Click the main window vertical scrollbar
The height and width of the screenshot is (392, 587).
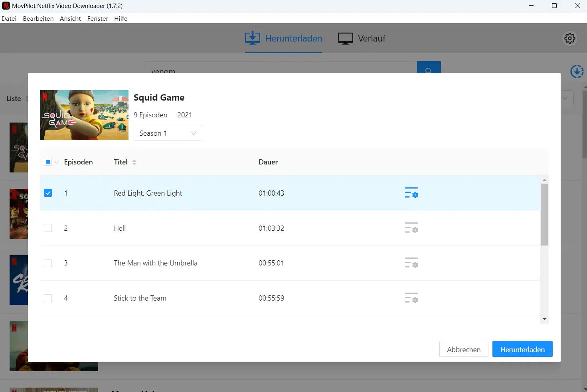[585, 124]
